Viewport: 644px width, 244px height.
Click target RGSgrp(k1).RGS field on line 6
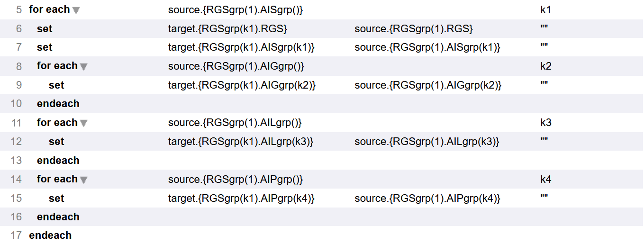(x=227, y=29)
